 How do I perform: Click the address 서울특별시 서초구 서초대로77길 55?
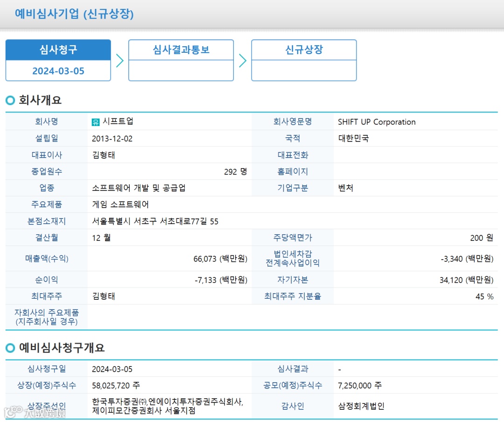tap(155, 221)
